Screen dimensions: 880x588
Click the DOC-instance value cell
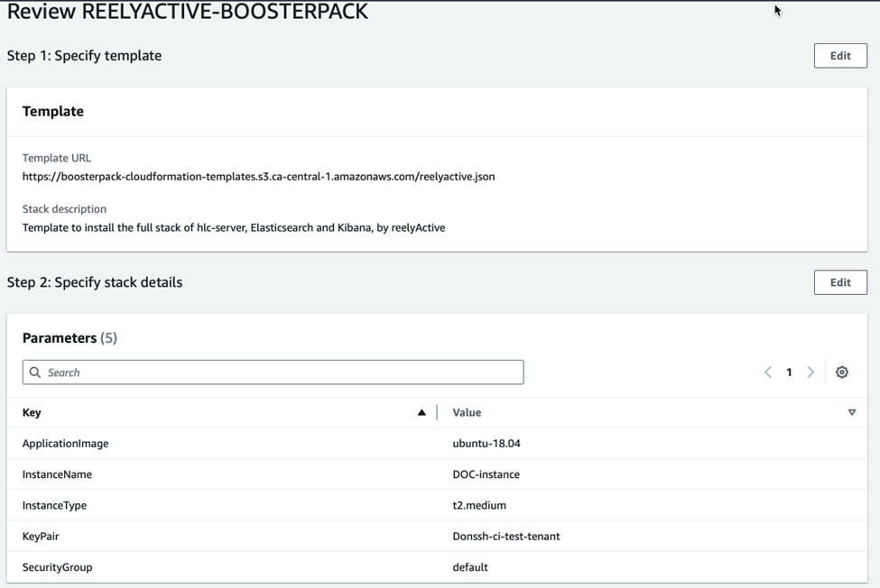point(486,474)
